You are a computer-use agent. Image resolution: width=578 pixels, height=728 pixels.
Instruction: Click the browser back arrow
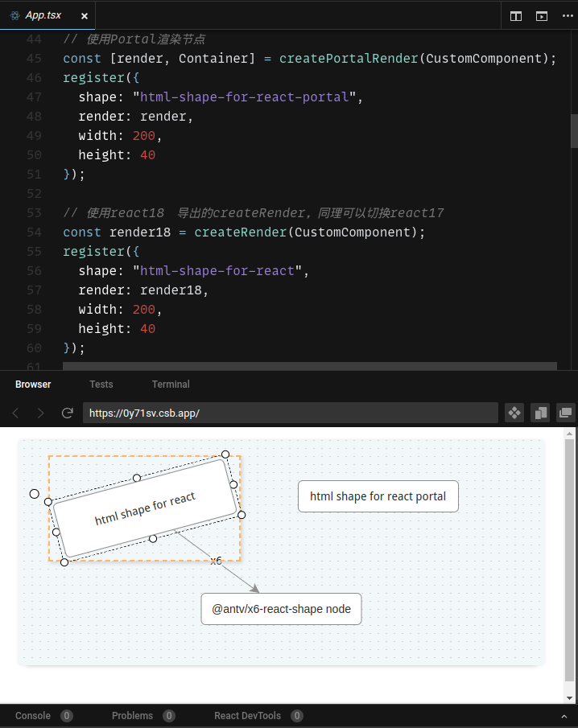(x=15, y=413)
